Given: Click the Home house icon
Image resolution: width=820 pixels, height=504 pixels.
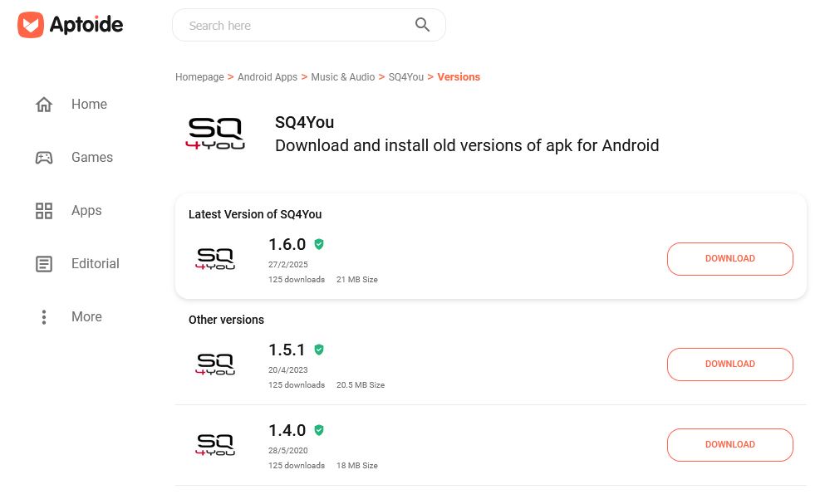Looking at the screenshot, I should 44,105.
